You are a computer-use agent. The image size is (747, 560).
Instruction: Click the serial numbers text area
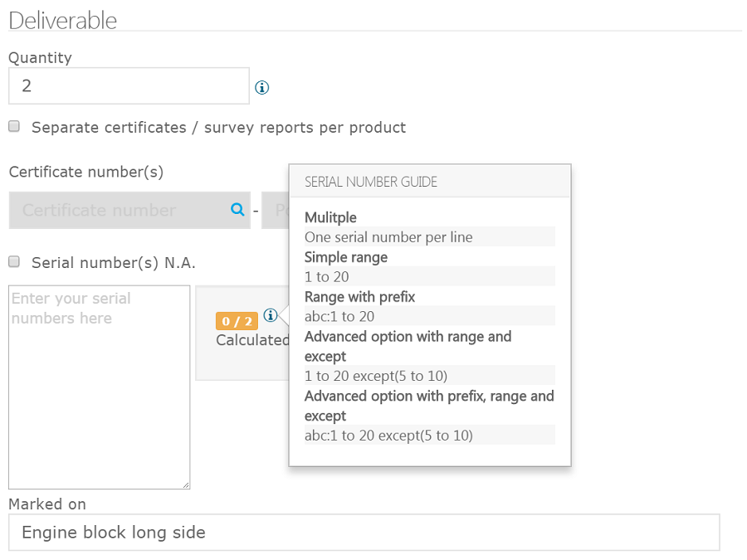tap(99, 386)
